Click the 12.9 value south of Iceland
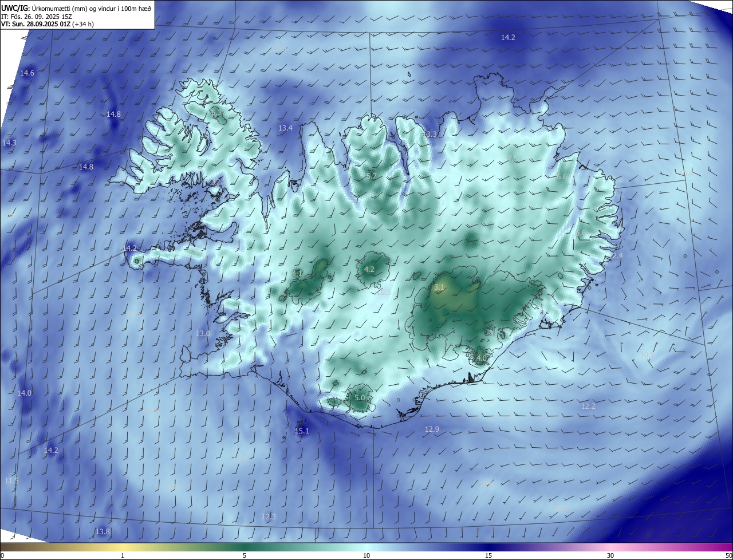This screenshot has height=560, width=733. (432, 429)
